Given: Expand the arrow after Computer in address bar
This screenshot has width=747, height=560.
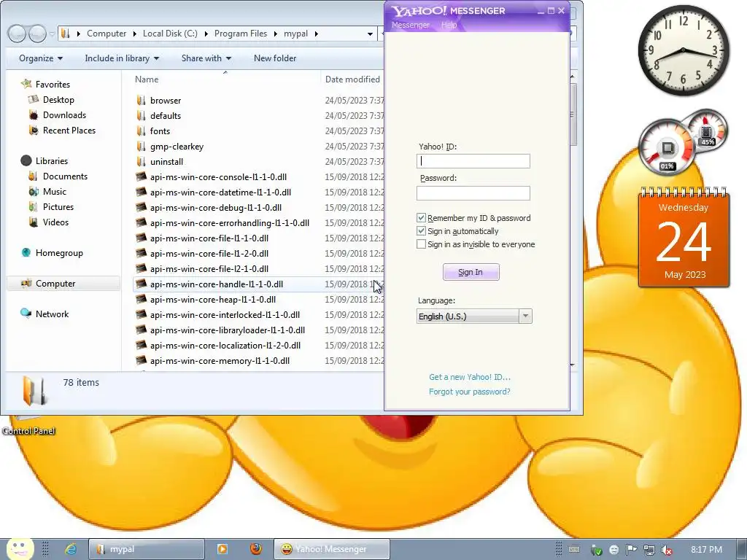Looking at the screenshot, I should [134, 34].
